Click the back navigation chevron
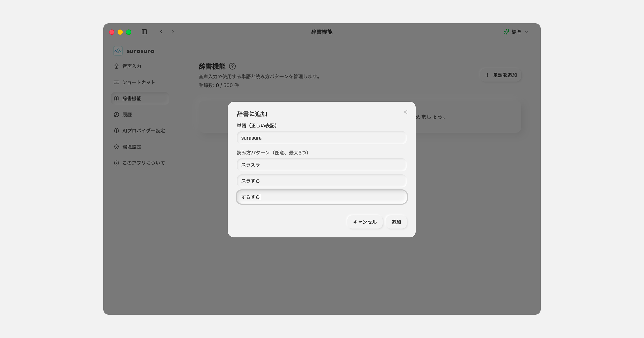The width and height of the screenshot is (644, 338). pyautogui.click(x=161, y=32)
